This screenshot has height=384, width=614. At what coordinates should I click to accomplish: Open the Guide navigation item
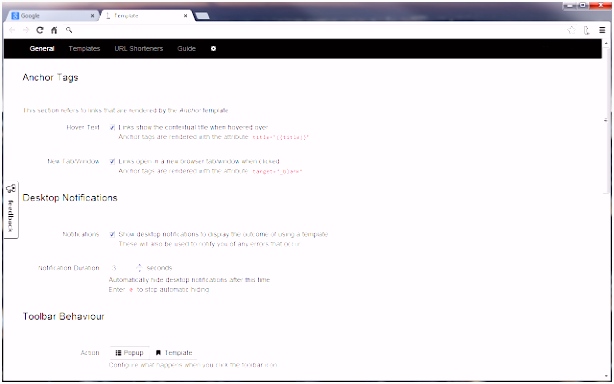click(186, 49)
